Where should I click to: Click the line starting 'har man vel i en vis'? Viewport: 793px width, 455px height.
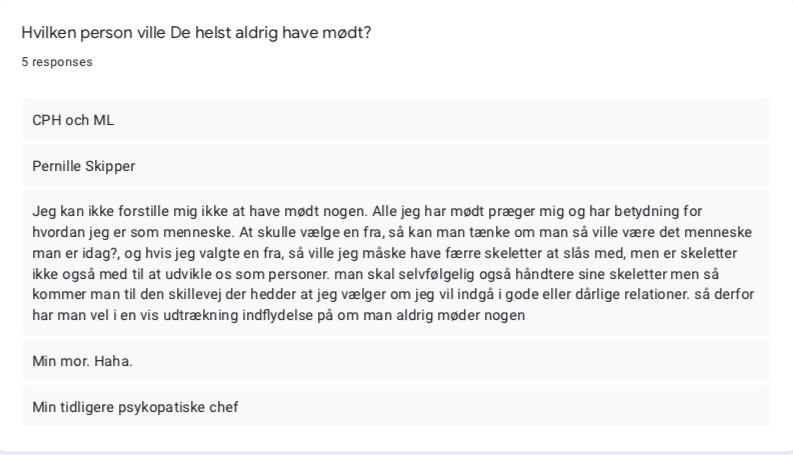[279, 315]
